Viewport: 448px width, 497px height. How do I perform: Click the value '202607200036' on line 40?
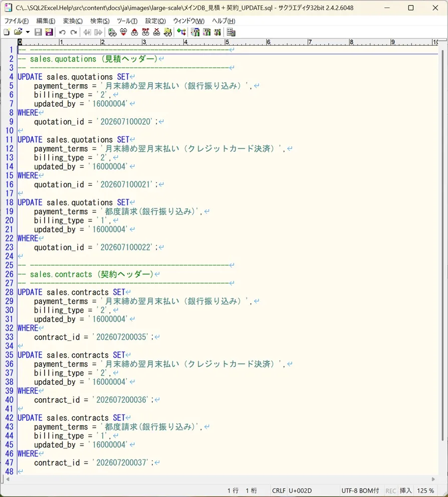(121, 400)
